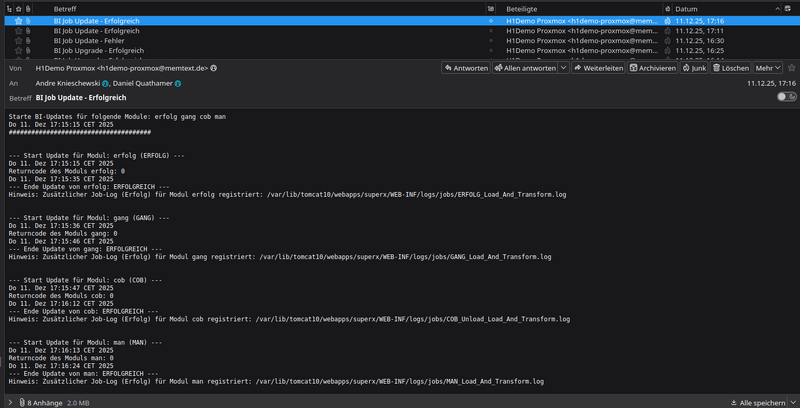The image size is (800, 408).
Task: Forward the message with Weiterleiten
Action: [x=599, y=68]
